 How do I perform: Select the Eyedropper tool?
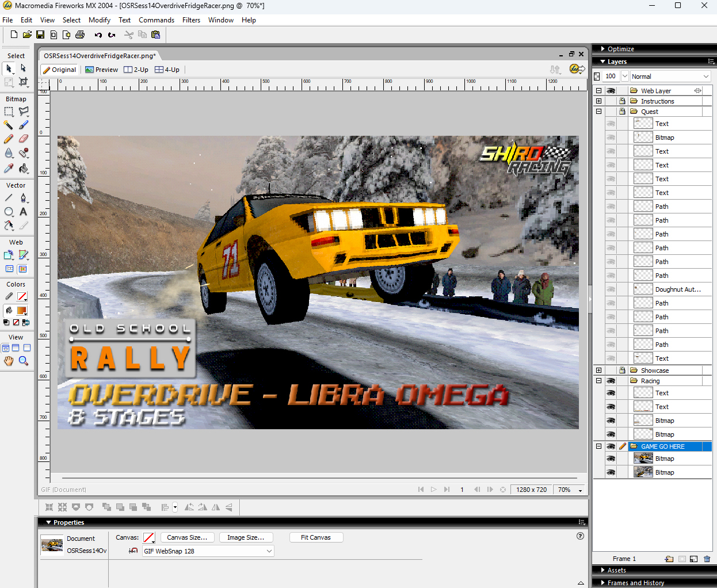tap(9, 168)
